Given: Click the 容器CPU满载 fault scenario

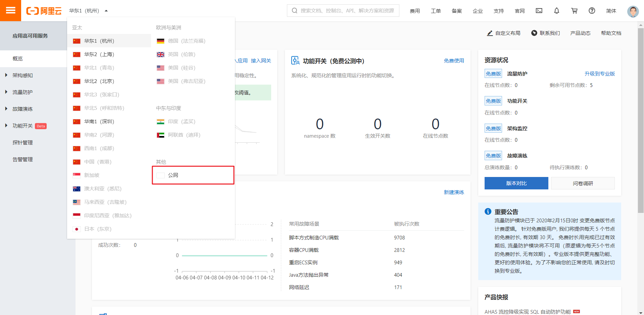Looking at the screenshot, I should pos(304,250).
